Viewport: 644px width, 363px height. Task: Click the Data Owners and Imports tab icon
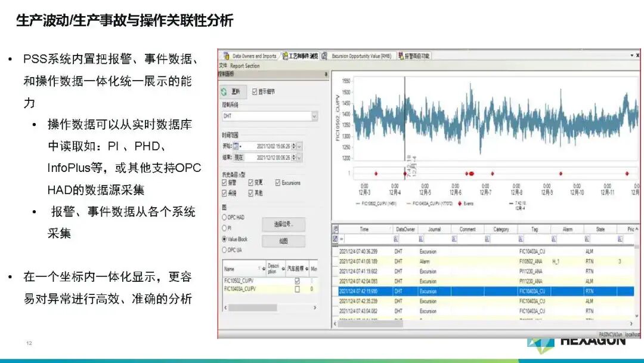pos(227,56)
